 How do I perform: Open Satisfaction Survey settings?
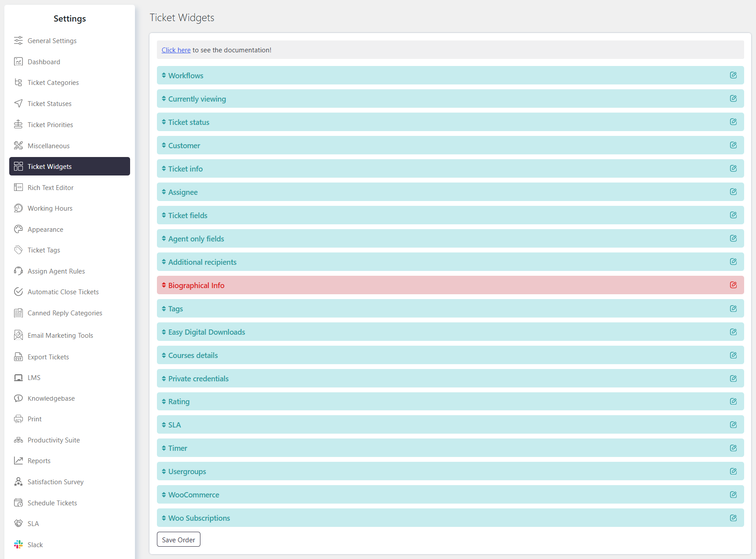click(69, 482)
